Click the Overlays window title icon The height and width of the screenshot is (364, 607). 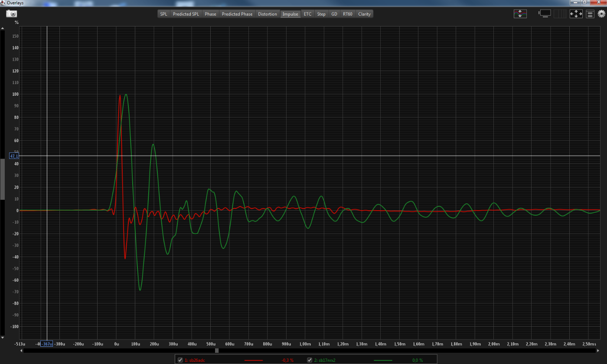click(x=3, y=3)
